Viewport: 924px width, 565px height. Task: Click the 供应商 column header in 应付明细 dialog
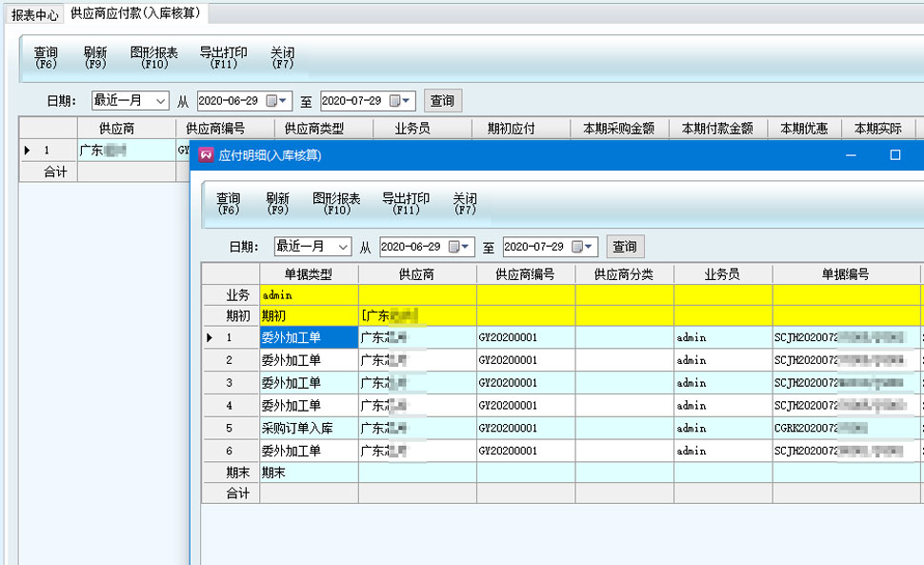[x=417, y=274]
